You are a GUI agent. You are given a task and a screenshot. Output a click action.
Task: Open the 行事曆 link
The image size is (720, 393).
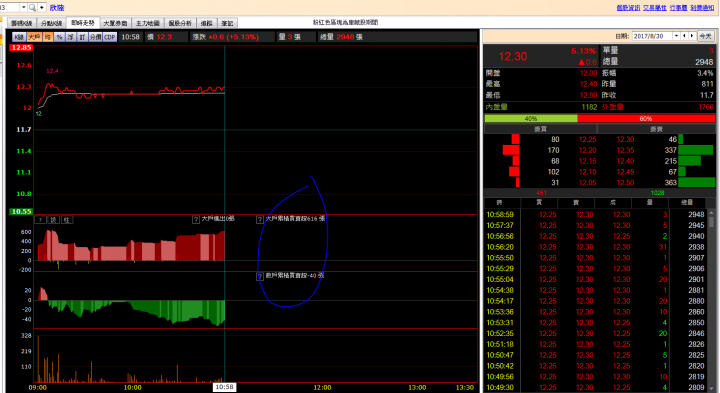[678, 7]
